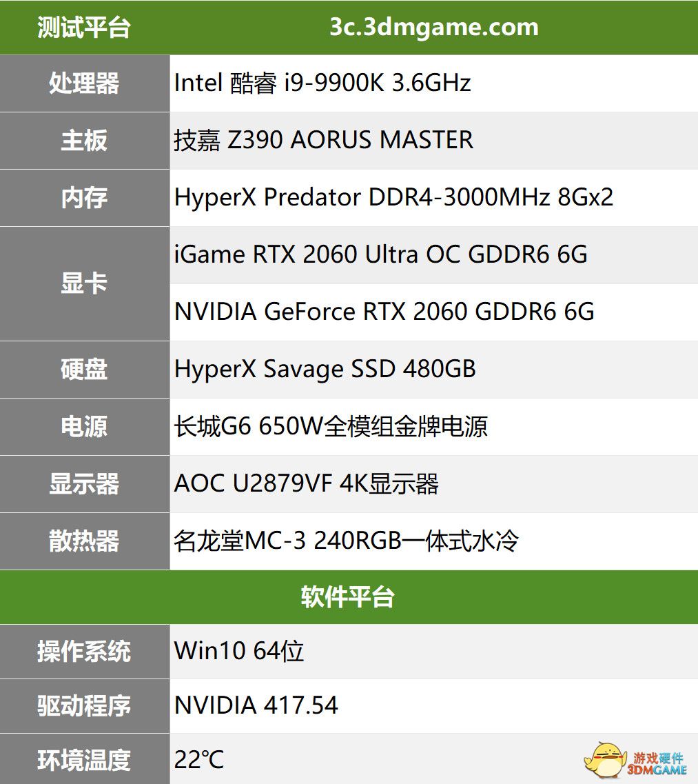Screen dimensions: 698x784
Task: Select the 显示器 label cell
Action: (85, 484)
